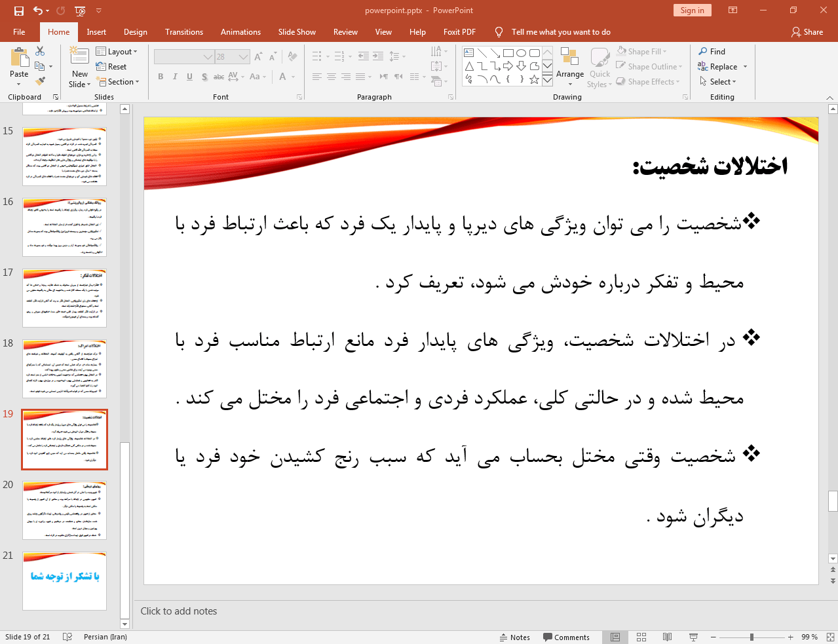Image resolution: width=838 pixels, height=644 pixels.
Task: Click the Cut scissors icon
Action: pos(40,51)
